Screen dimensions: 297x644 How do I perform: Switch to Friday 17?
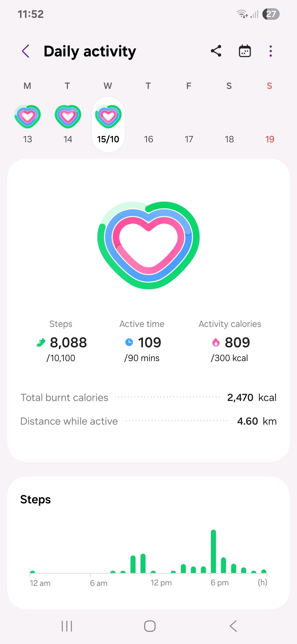[189, 139]
